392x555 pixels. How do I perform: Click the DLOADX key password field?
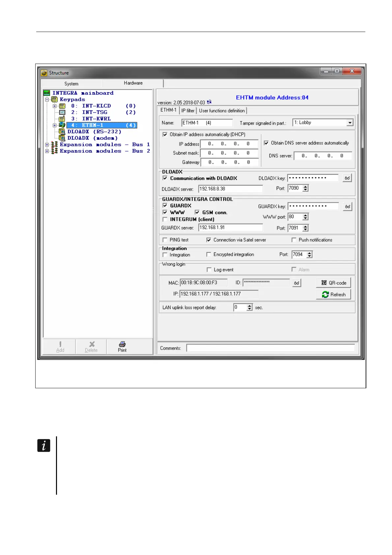pos(313,178)
